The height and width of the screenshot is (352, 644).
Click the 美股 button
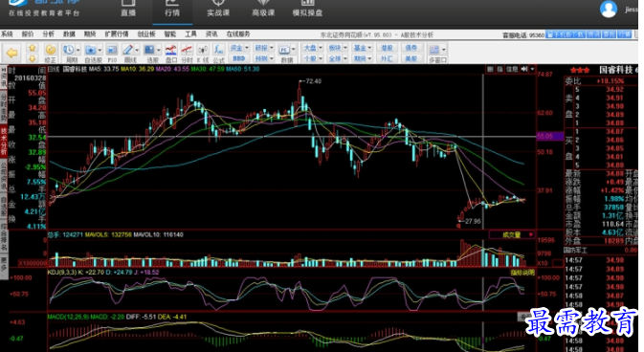[x=411, y=58]
